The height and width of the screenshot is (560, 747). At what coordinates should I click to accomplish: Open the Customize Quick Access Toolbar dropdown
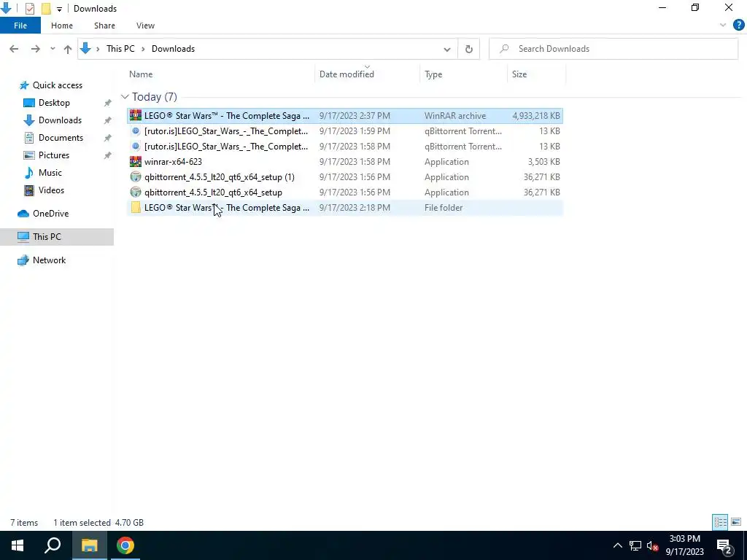click(x=59, y=9)
